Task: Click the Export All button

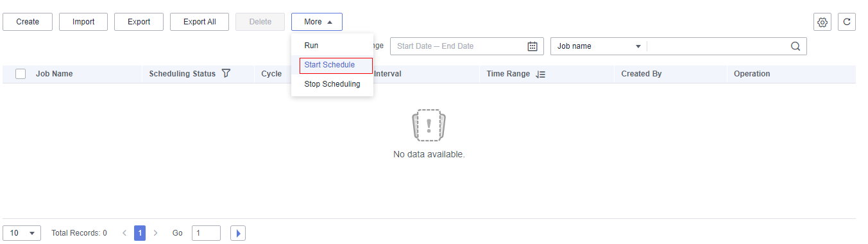Action: (x=200, y=22)
